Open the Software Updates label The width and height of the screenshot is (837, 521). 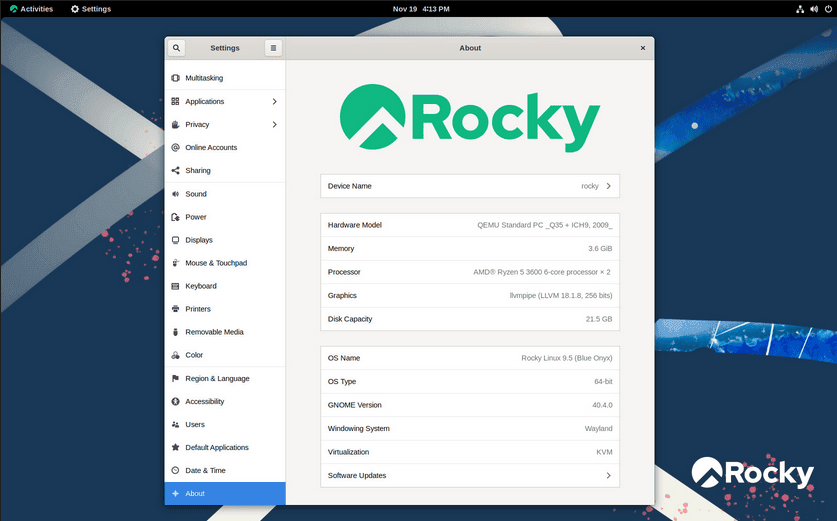pos(357,476)
